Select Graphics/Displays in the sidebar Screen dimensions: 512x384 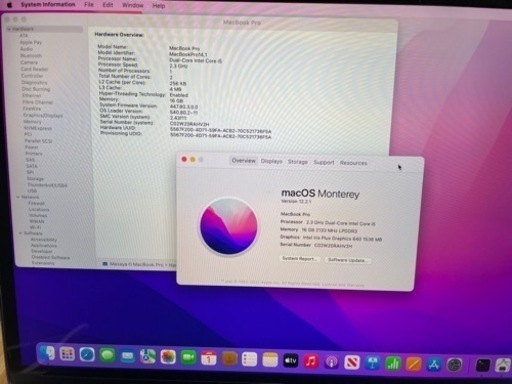click(43, 115)
